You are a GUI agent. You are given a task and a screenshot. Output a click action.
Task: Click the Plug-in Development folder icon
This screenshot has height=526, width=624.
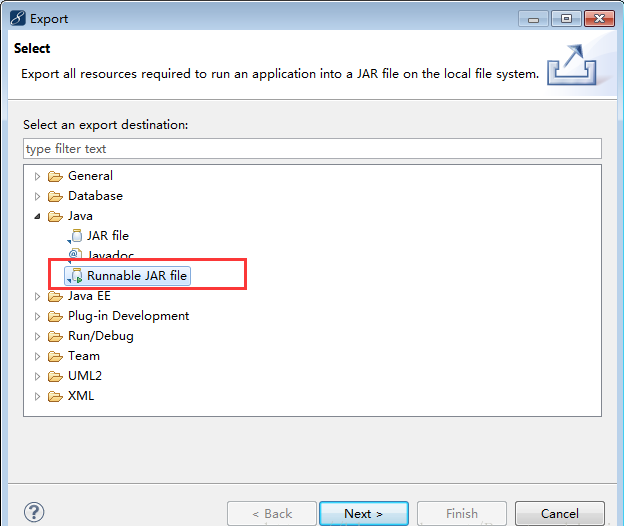tap(55, 316)
